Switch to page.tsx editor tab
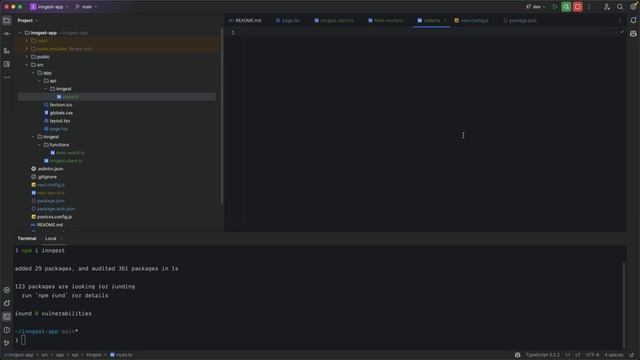Screen dimensions: 640x360 click(x=288, y=20)
